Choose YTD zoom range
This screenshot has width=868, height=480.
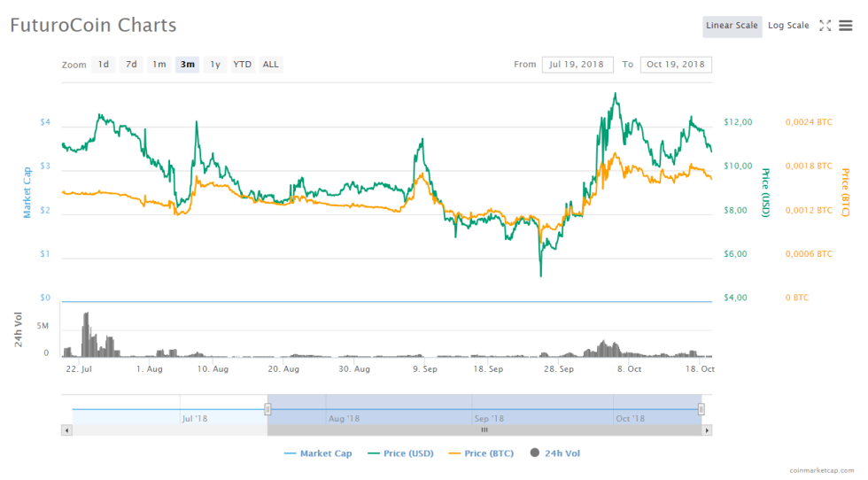pos(242,65)
